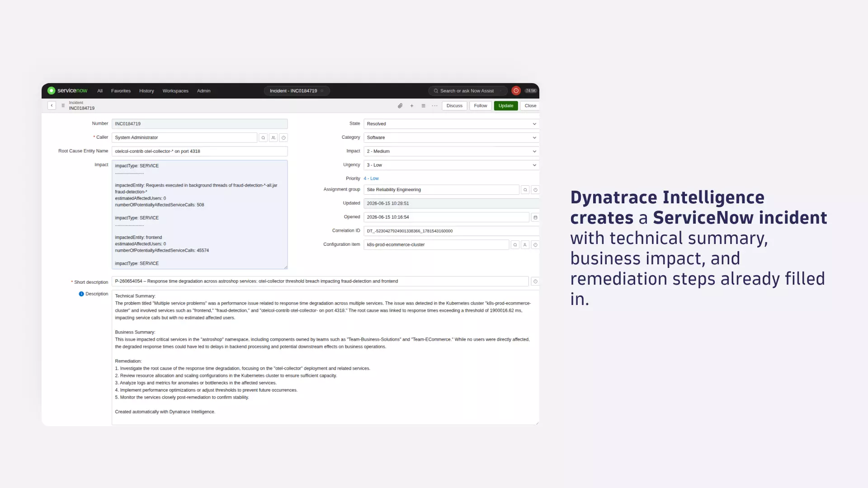868x488 pixels.
Task: Click the 'Remediation:' line in the description
Action: [x=128, y=361]
